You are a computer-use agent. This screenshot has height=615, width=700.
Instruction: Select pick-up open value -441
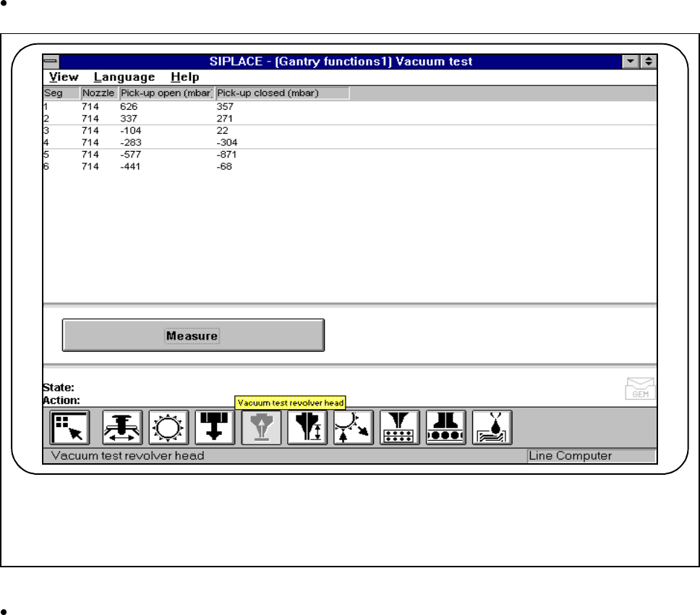click(x=130, y=167)
